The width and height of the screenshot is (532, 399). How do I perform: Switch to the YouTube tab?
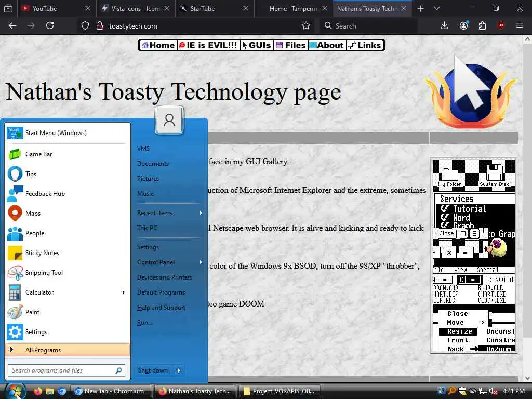pyautogui.click(x=56, y=8)
